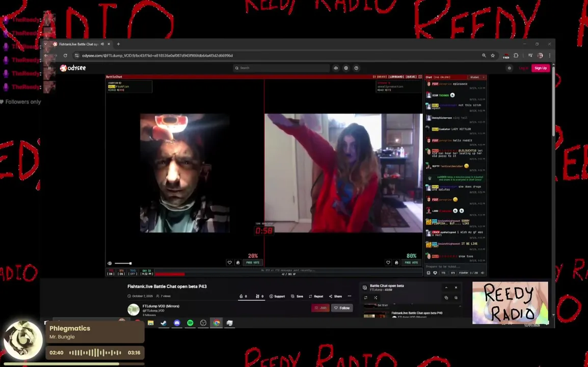Click Chrome icon in the taskbar
Viewport: 588px width, 367px height.
217,323
